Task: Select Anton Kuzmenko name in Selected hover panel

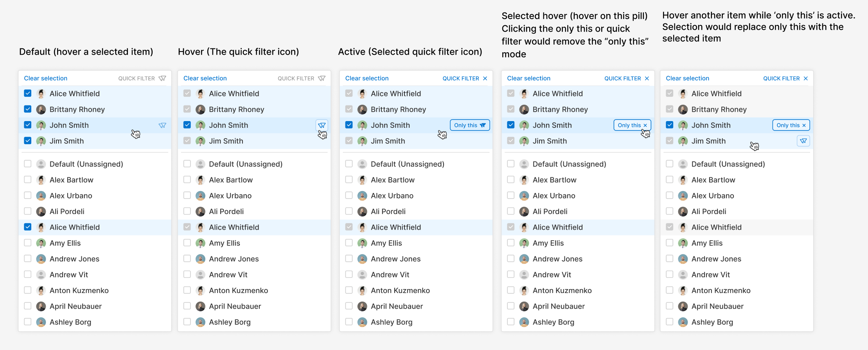Action: coord(562,290)
